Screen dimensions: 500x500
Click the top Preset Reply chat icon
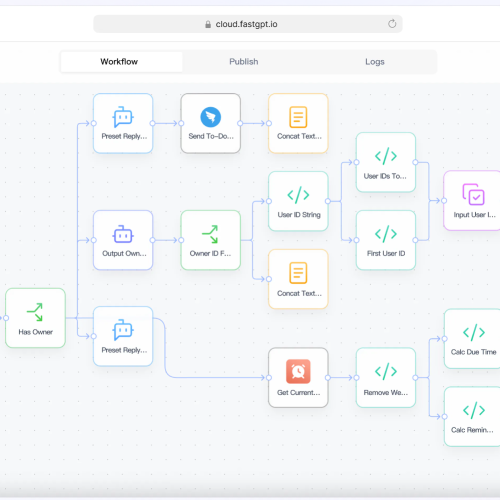123,117
